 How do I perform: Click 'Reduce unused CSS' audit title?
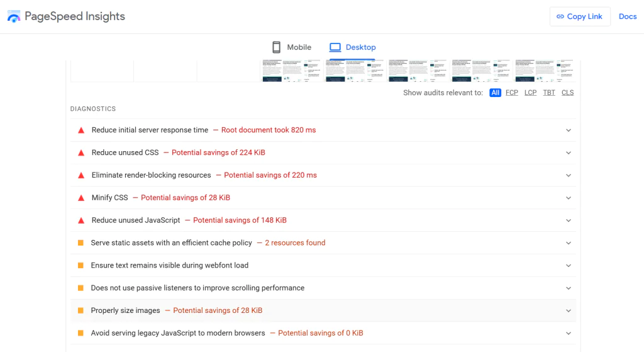pyautogui.click(x=125, y=152)
